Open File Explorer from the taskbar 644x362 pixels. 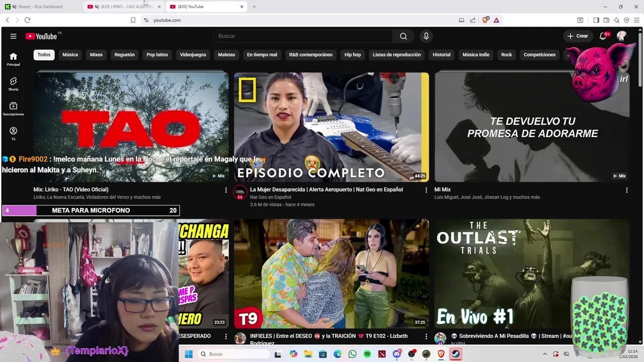[308, 354]
